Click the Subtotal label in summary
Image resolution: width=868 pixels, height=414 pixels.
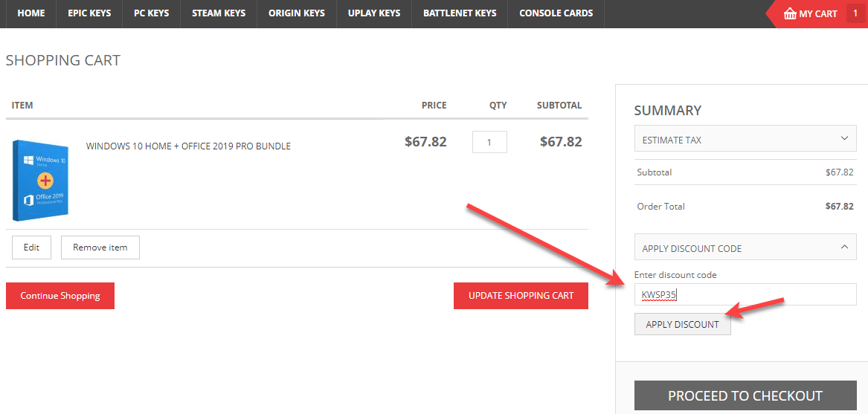655,172
